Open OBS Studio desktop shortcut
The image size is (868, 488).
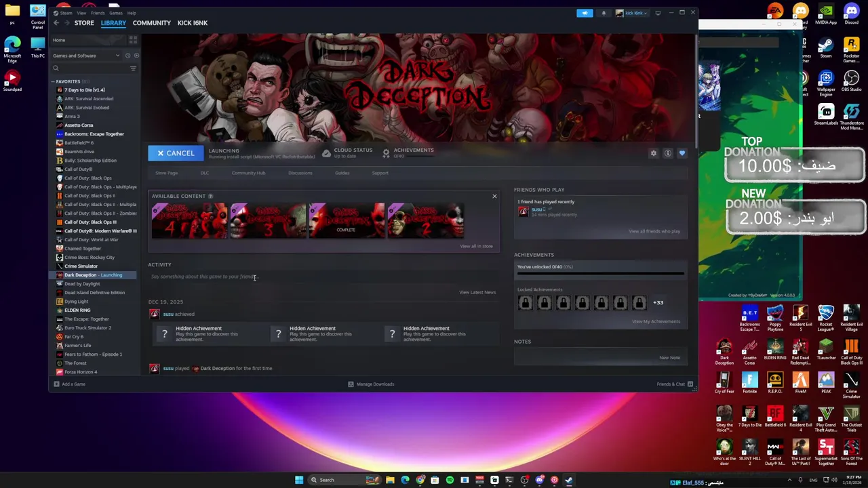click(851, 80)
